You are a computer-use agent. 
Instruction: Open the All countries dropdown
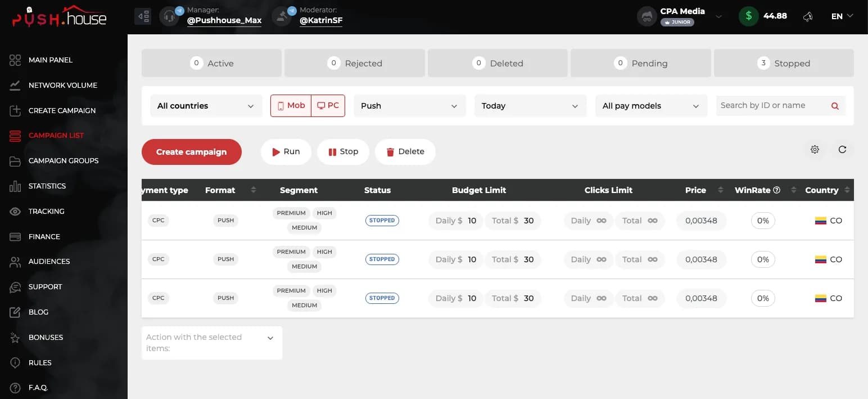pos(206,106)
